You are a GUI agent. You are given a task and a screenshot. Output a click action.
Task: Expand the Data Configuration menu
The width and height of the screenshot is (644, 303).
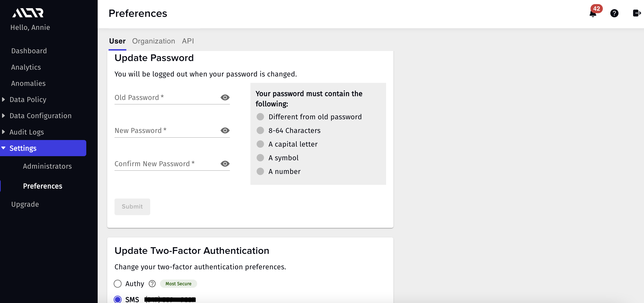coord(3,116)
